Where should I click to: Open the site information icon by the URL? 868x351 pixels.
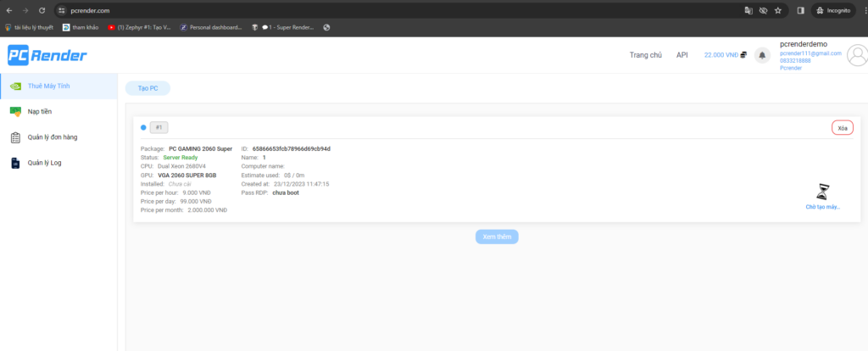point(62,10)
